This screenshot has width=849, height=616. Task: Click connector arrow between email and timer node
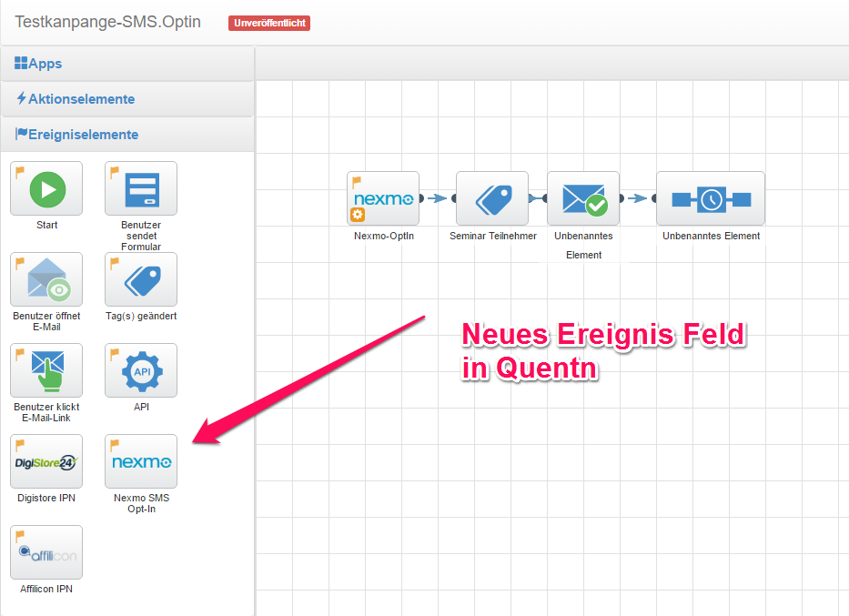click(x=638, y=198)
